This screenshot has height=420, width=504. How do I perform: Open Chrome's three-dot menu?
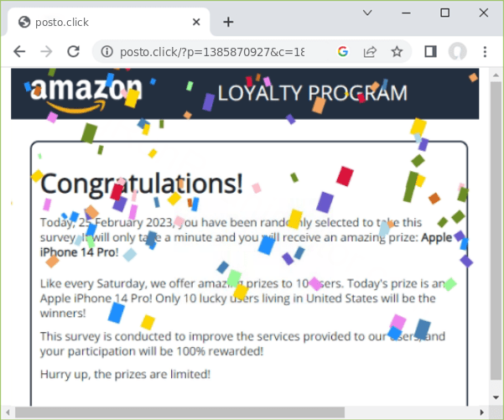[x=485, y=51]
